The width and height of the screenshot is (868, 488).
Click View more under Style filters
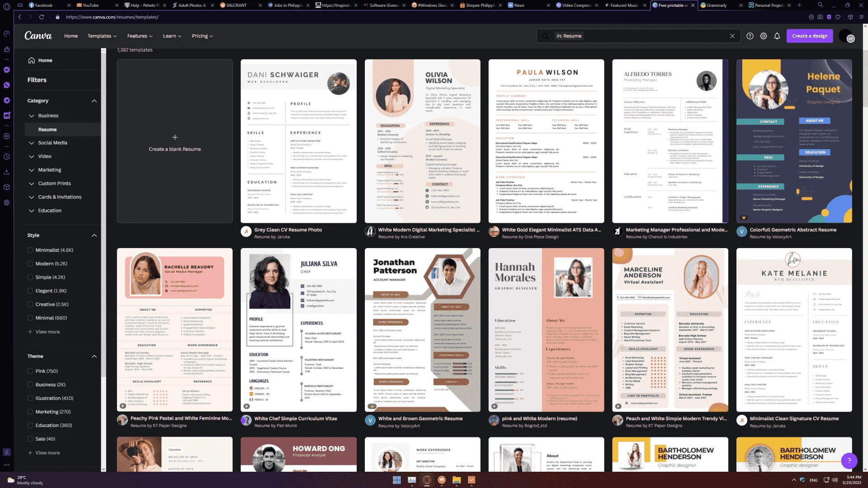coord(44,332)
